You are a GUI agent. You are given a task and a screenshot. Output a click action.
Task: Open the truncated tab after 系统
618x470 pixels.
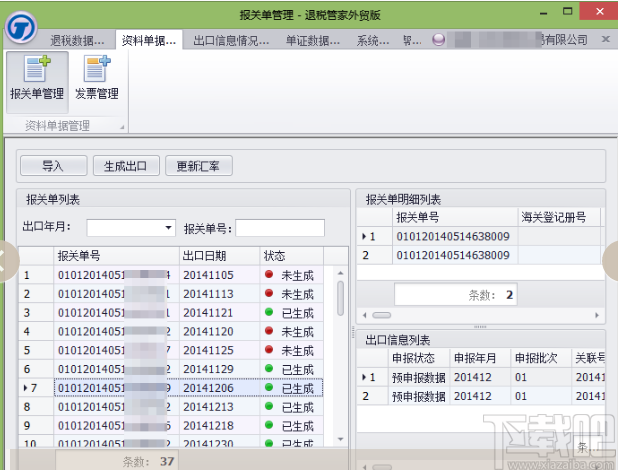[412, 40]
